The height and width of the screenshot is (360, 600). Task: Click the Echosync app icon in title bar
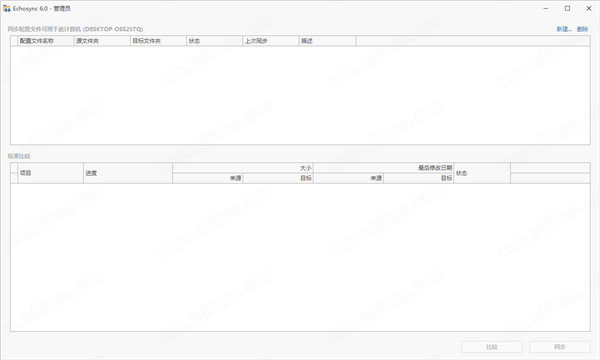7,8
